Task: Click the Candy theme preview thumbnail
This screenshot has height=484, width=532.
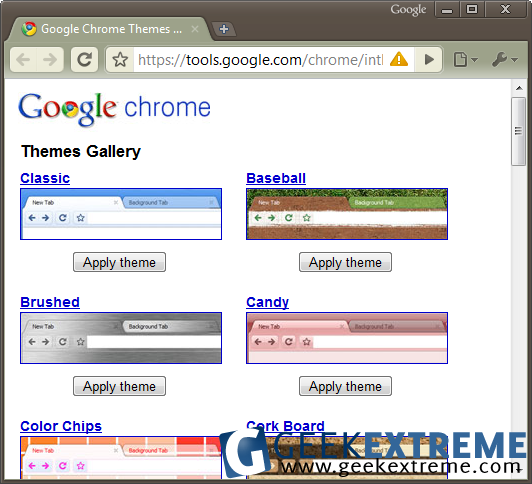Action: tap(347, 338)
